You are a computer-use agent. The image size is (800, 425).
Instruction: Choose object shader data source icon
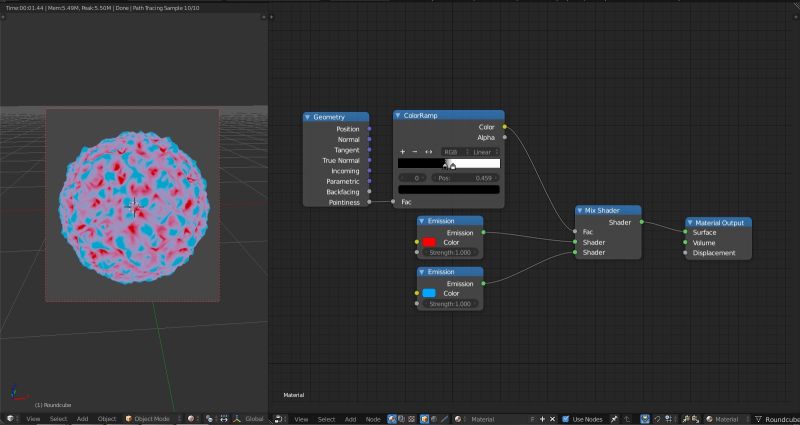click(x=424, y=418)
